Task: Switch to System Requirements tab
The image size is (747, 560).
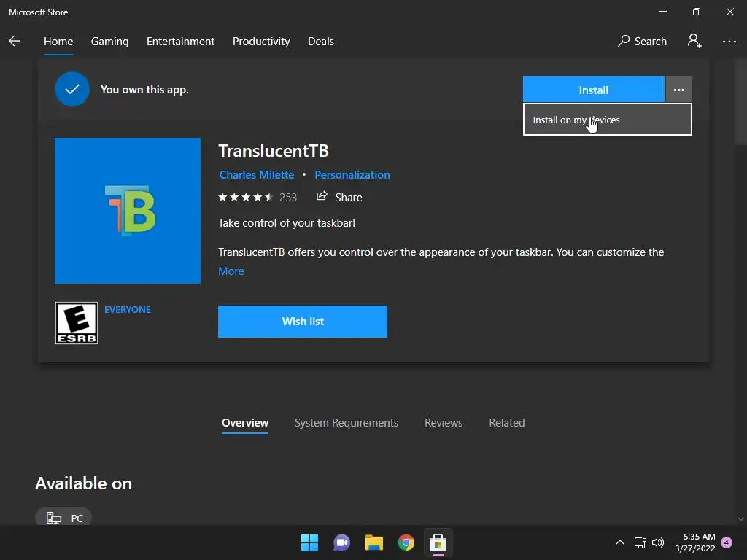Action: click(x=347, y=423)
